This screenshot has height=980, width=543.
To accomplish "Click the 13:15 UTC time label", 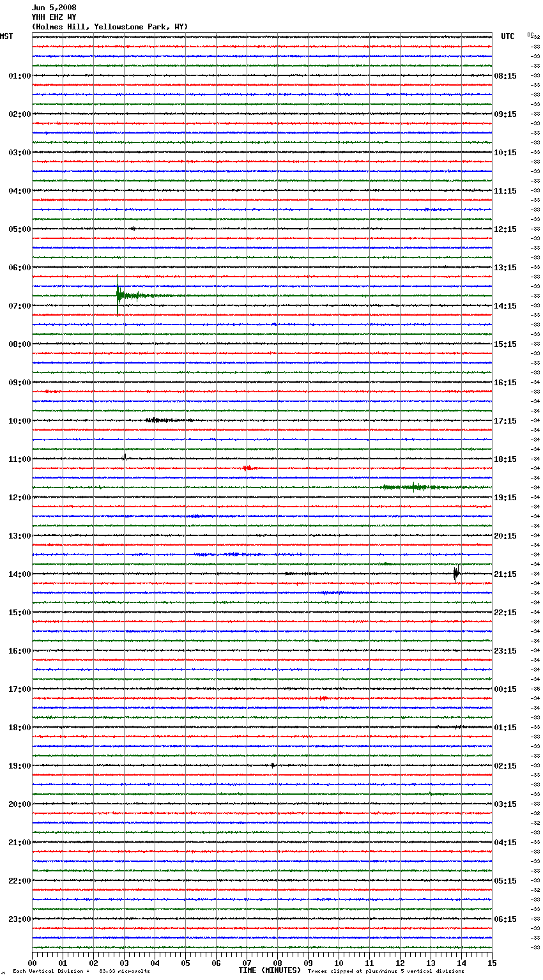I will click(x=505, y=268).
